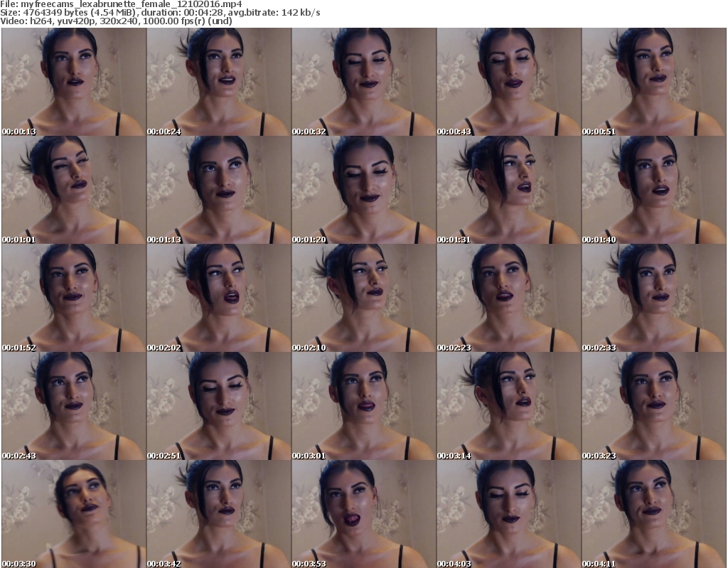Select the thumbnail timestamped 00:03:30
Image resolution: width=728 pixels, height=568 pixels.
tap(73, 514)
